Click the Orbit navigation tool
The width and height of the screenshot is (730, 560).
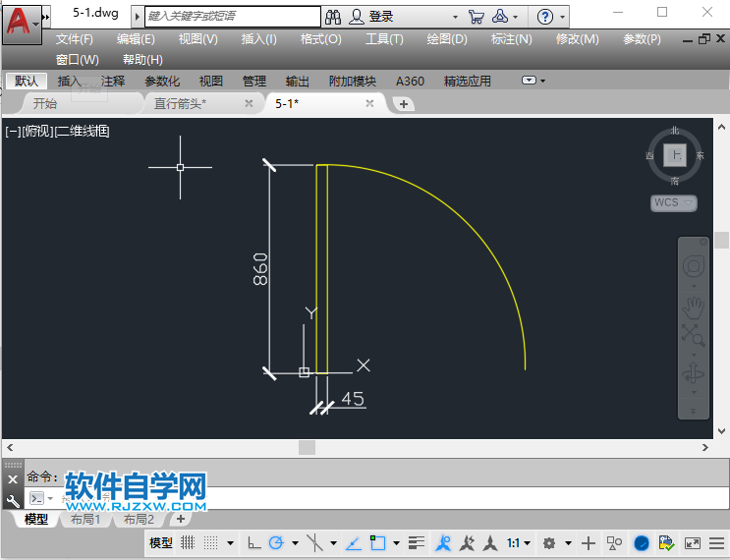694,373
